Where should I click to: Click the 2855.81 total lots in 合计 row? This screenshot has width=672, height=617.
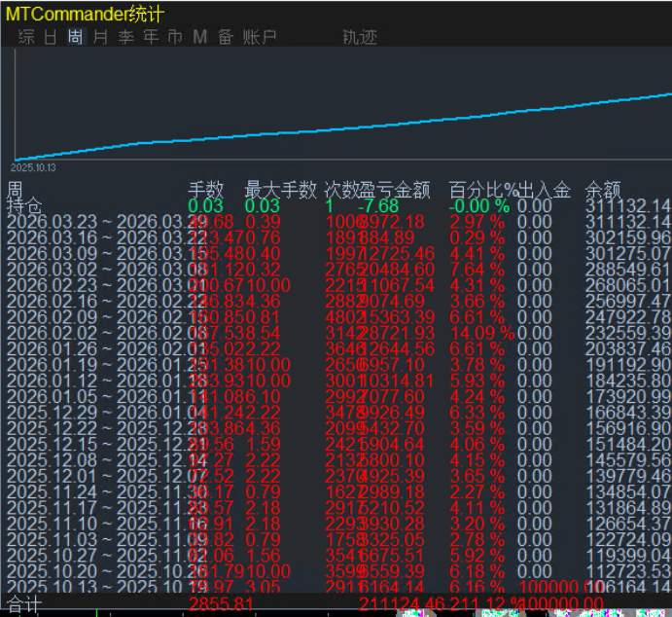(x=221, y=603)
